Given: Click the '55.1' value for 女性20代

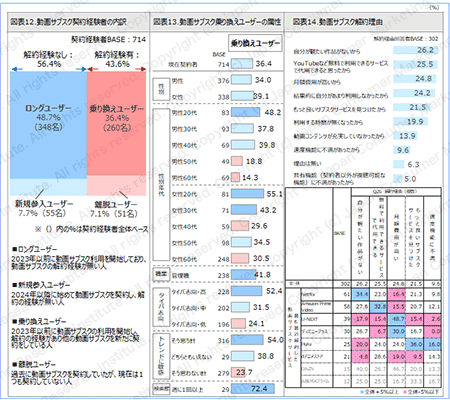Looking at the screenshot, I should click(x=274, y=194).
